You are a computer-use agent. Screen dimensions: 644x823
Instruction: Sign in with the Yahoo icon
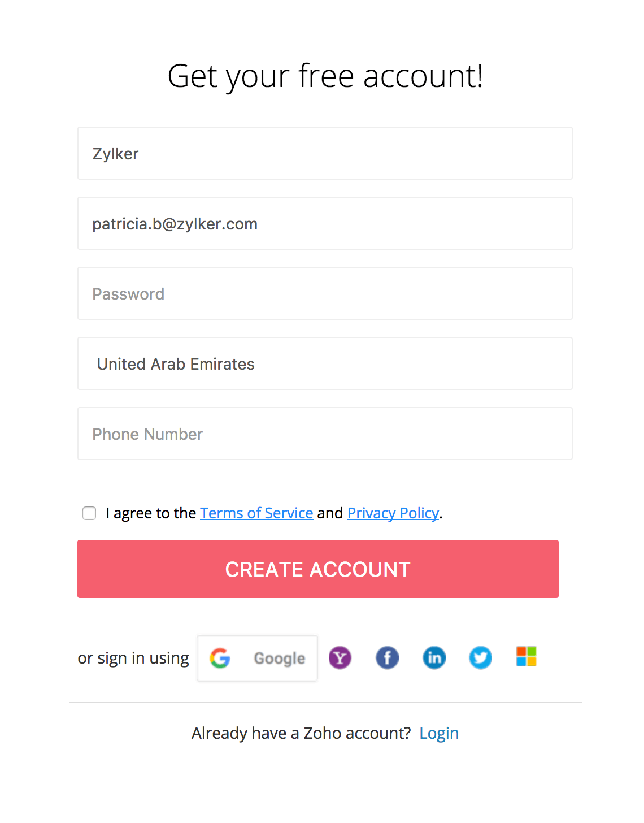[x=340, y=658]
